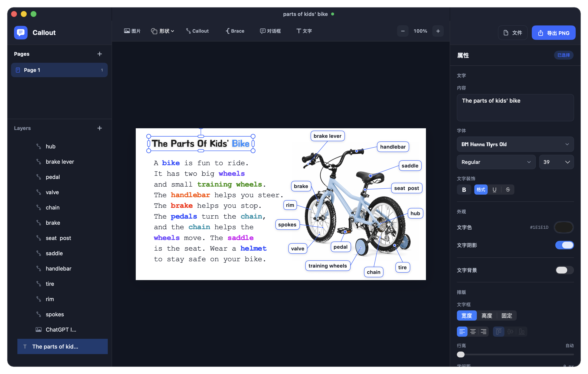Toggle bold text decoration B
Viewport: 588px width, 374px height.
point(464,190)
